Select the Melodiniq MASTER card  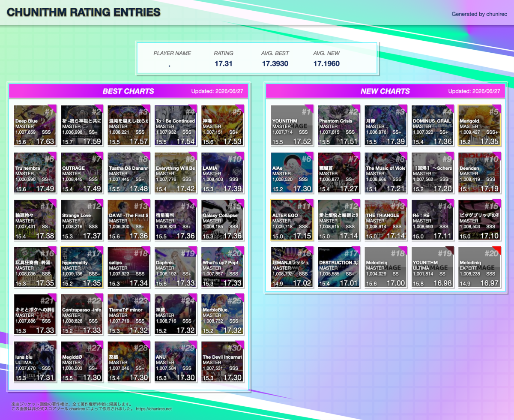tap(385, 267)
